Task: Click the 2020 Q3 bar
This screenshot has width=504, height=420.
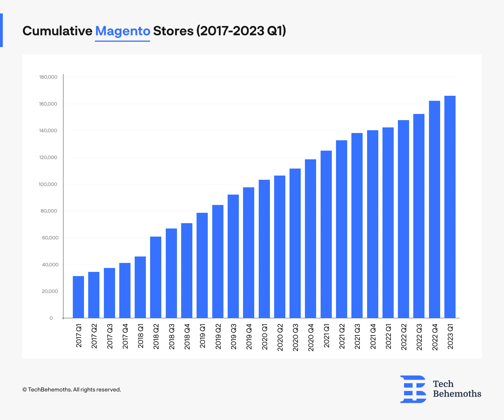Action: pos(295,243)
